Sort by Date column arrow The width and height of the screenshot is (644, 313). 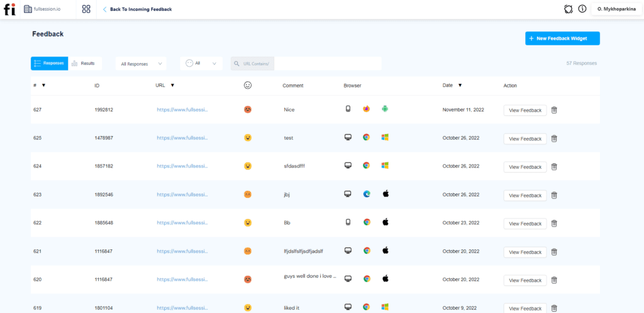[460, 85]
